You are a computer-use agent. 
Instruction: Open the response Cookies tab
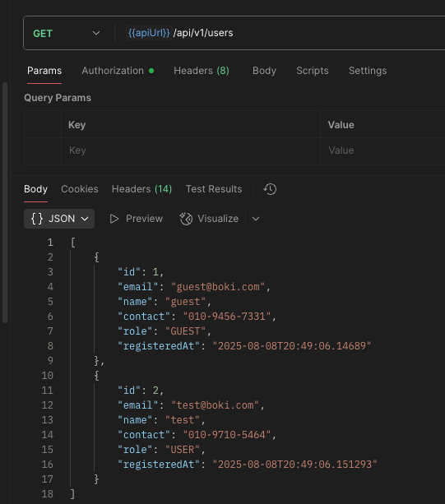click(80, 189)
